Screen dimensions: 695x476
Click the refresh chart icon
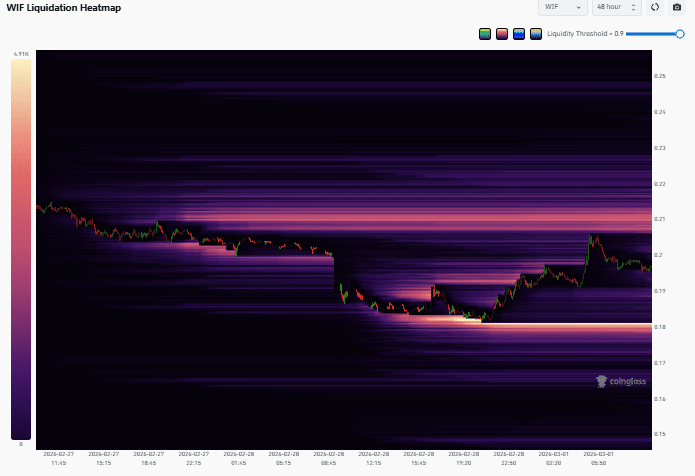click(655, 7)
